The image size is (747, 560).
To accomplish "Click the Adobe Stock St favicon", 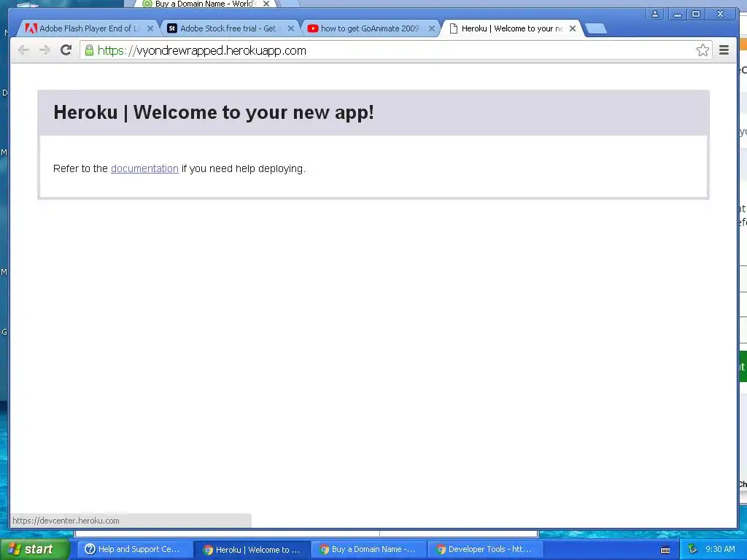I will point(172,28).
